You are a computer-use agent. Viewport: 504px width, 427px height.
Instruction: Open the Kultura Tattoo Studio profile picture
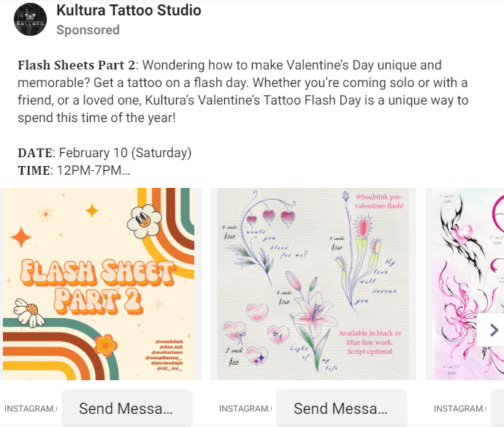(x=30, y=20)
